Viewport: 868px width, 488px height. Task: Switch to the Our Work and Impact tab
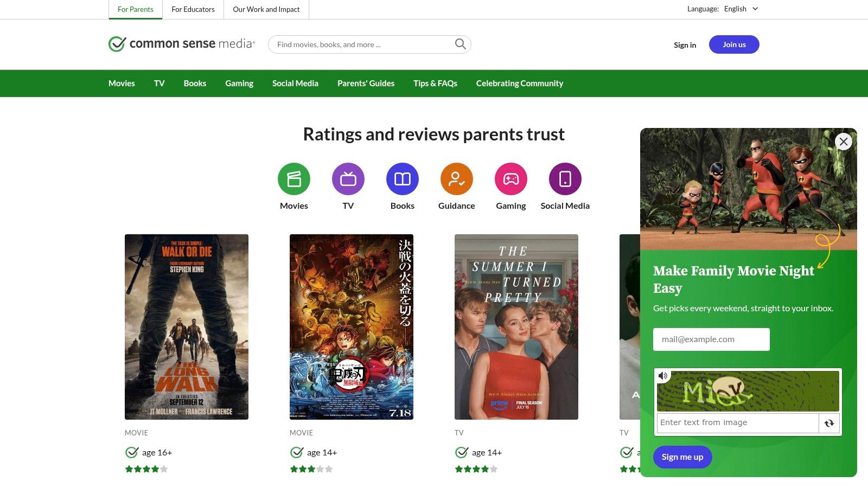click(x=266, y=9)
